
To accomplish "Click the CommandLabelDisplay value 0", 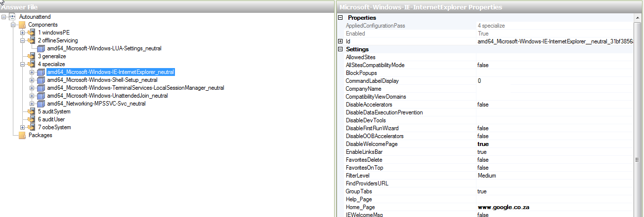I will [x=479, y=81].
